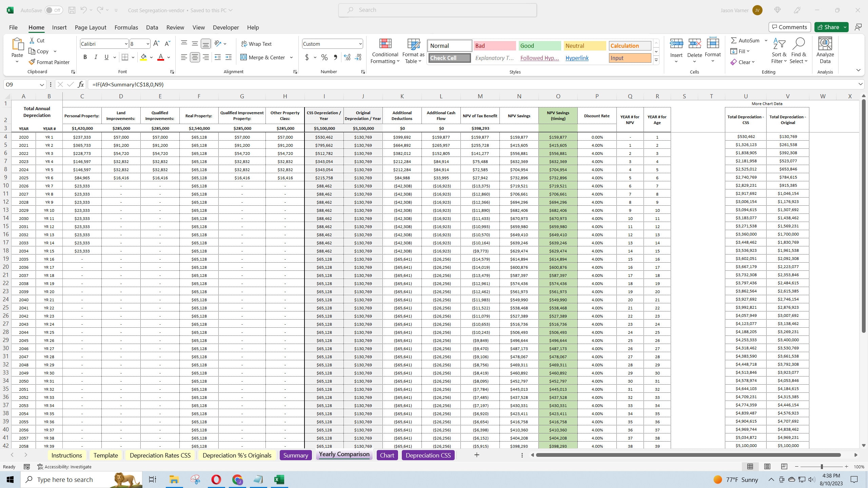Open Conditional Formatting options

click(384, 51)
